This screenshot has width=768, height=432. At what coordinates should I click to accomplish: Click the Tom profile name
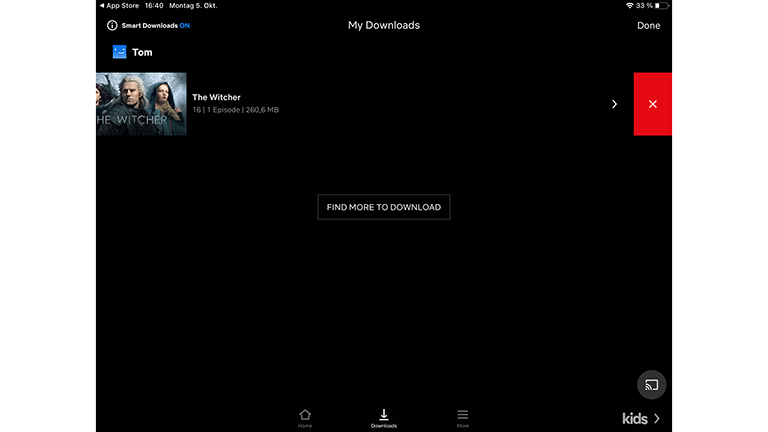point(142,52)
